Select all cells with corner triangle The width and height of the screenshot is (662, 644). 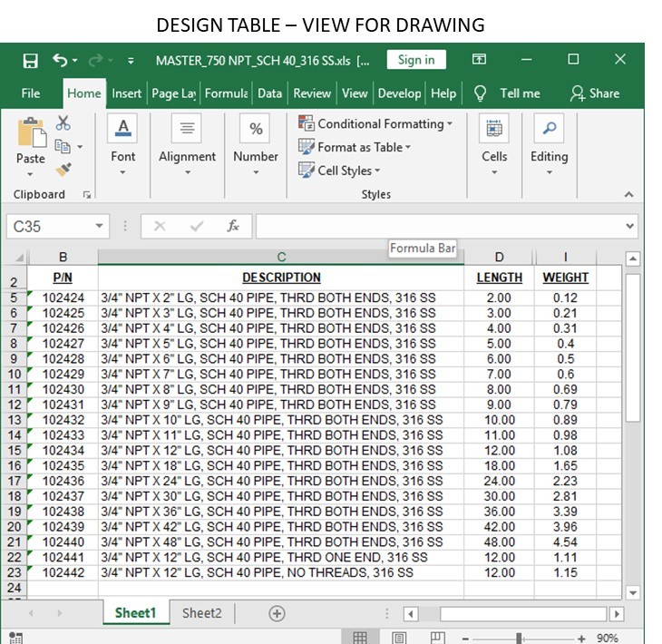point(18,258)
